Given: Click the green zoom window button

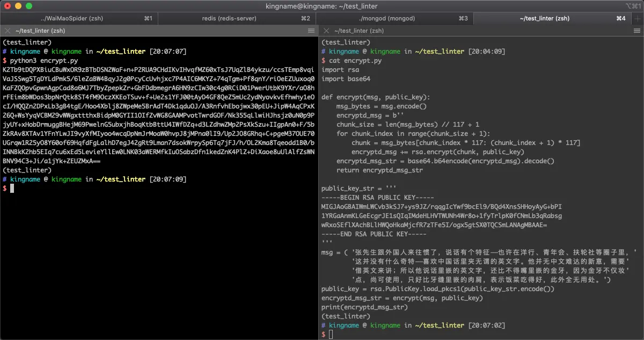Looking at the screenshot, I should (x=29, y=6).
